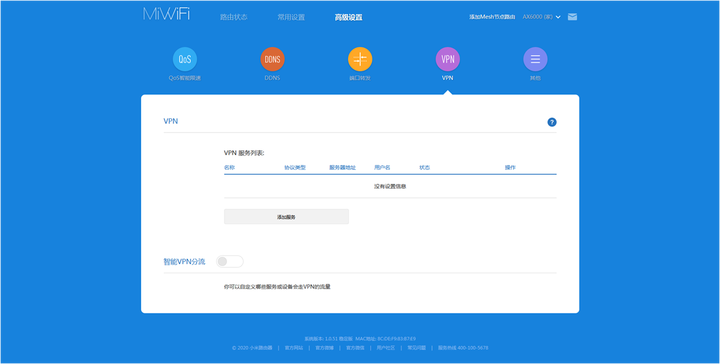The image size is (720, 364).
Task: Select the Advanced Settings (高级设置) tab
Action: pos(349,17)
